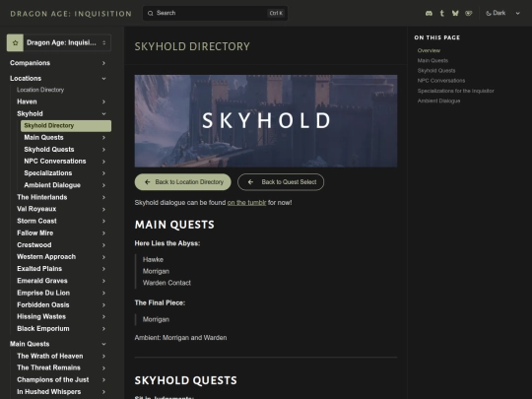This screenshot has height=399, width=532.
Task: Open Hawke under Here Lies the Abyss
Action: click(153, 260)
